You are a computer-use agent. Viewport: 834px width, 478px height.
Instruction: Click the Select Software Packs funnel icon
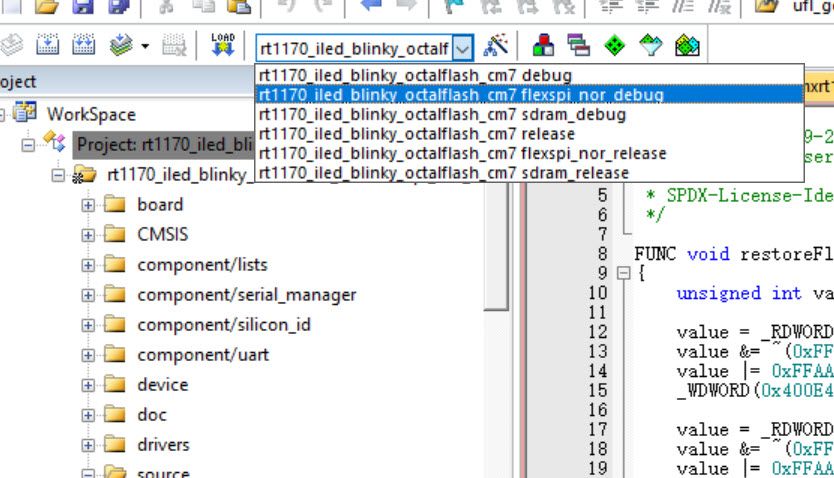[650, 46]
